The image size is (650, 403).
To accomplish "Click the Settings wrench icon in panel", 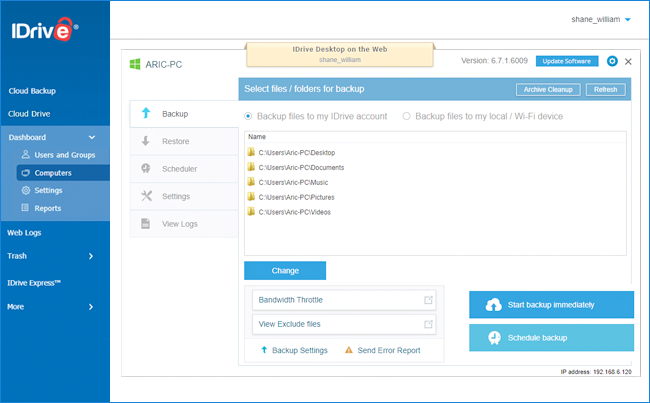I will [x=146, y=196].
